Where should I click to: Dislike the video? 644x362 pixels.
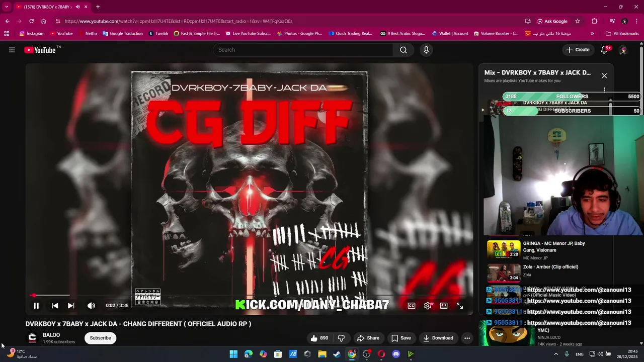click(341, 338)
